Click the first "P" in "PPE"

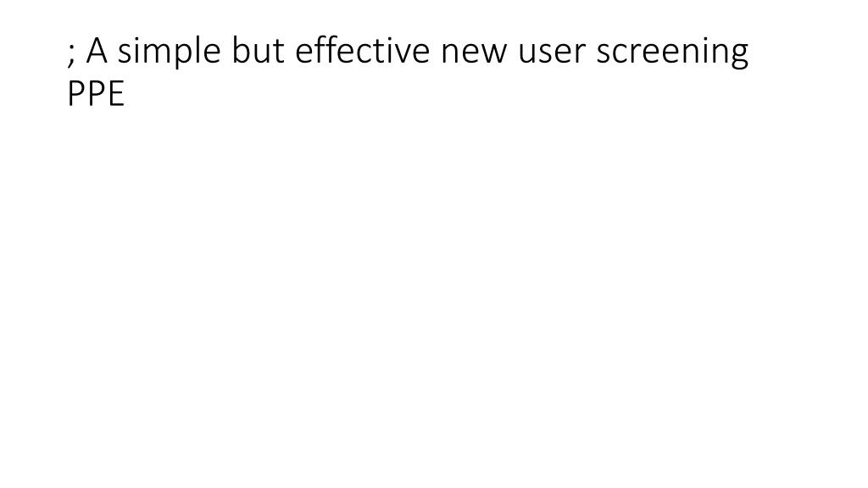point(76,93)
